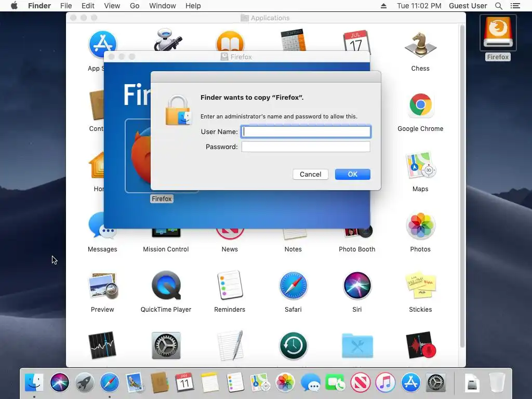Viewport: 532px width, 399px height.
Task: Open Notes in the Dock
Action: point(210,383)
